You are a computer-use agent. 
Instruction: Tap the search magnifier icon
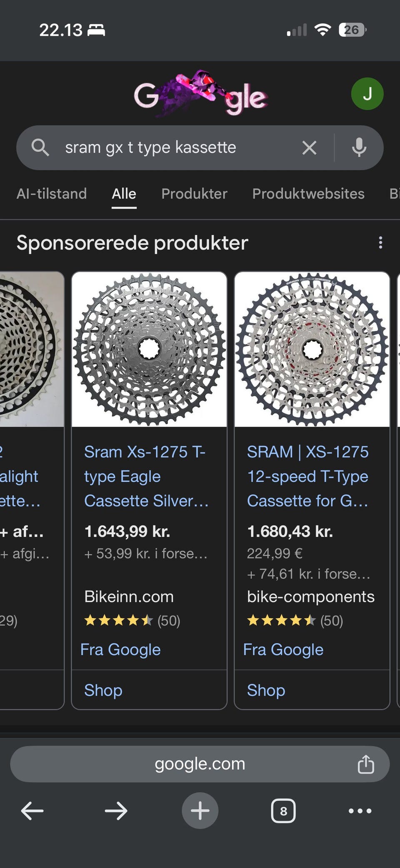40,148
